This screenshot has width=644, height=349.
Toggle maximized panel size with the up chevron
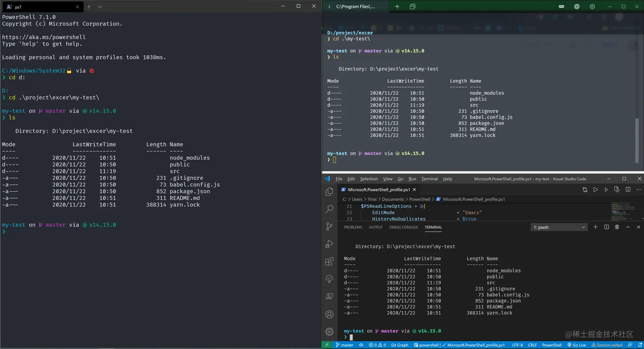[627, 227]
